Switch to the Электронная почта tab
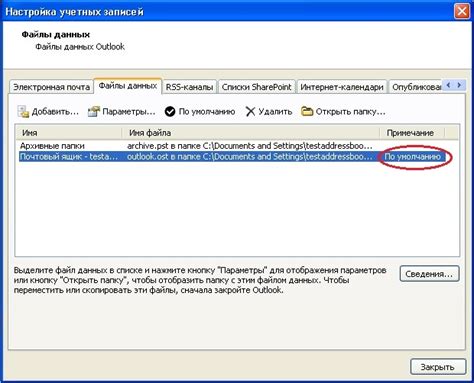Image resolution: width=474 pixels, height=383 pixels. pos(51,87)
